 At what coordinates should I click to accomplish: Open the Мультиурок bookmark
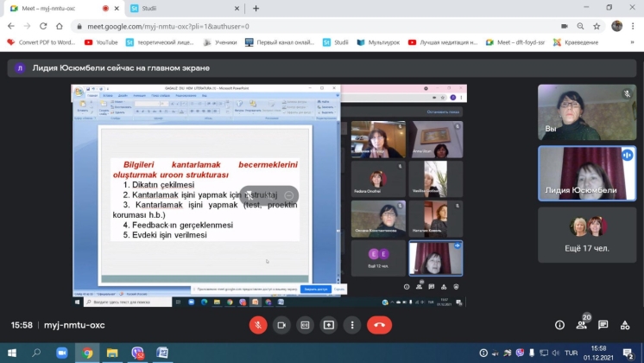click(x=378, y=41)
